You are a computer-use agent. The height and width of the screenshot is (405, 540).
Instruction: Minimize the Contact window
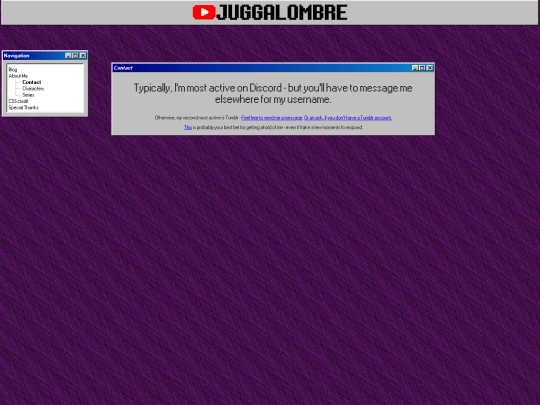pyautogui.click(x=415, y=68)
